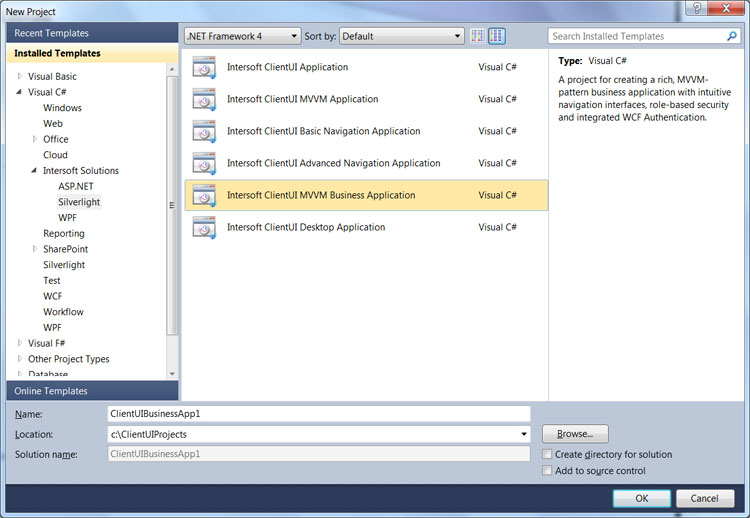Screen dimensions: 750x518
Task: Open the Sort by Default dropdown
Action: pyautogui.click(x=402, y=36)
